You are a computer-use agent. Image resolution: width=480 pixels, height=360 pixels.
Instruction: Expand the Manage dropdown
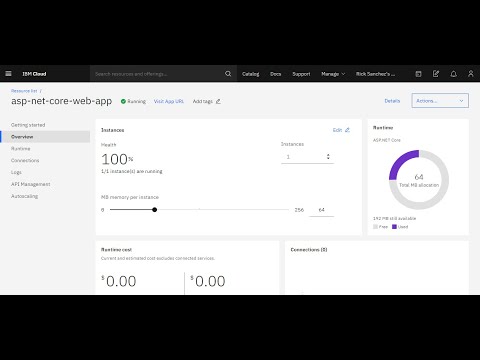click(x=333, y=74)
